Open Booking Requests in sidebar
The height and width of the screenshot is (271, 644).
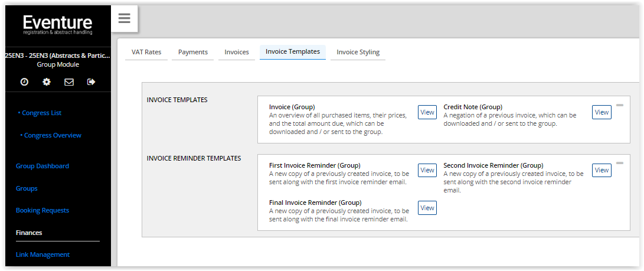43,210
